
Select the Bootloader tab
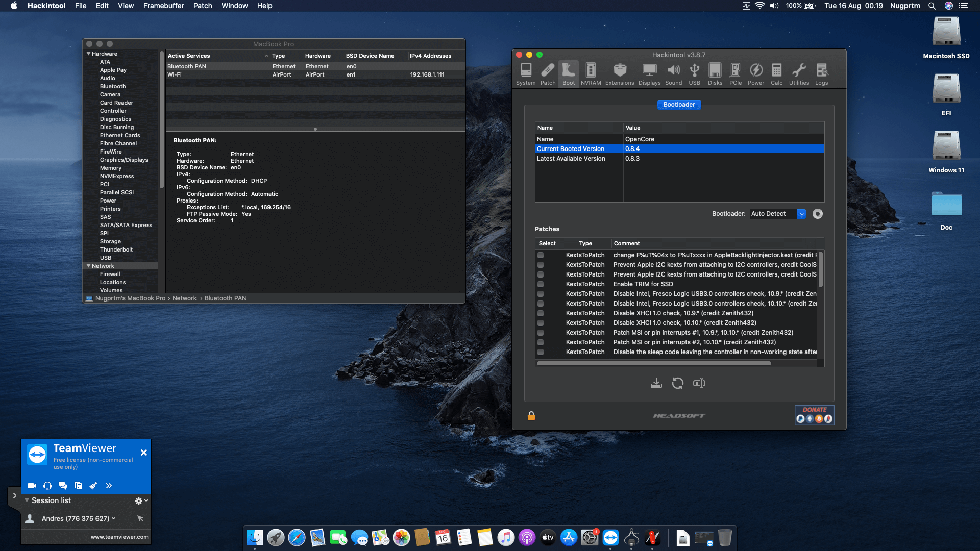point(679,105)
